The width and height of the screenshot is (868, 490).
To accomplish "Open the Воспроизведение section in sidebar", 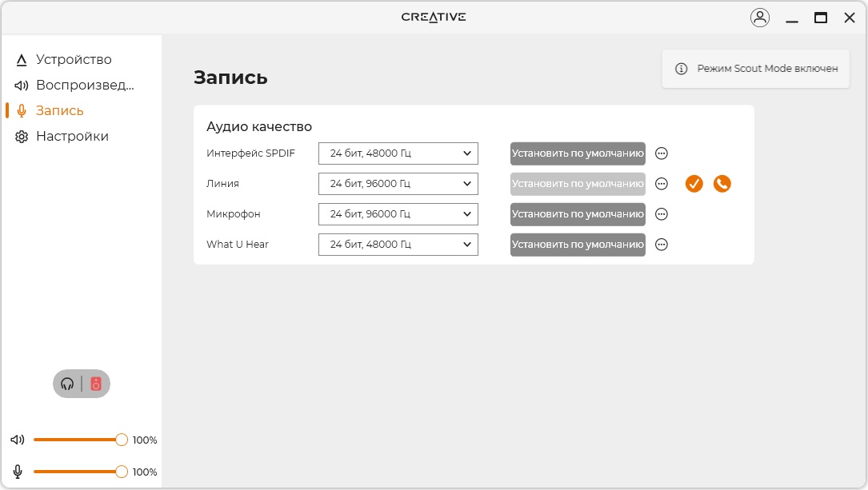I will [84, 86].
